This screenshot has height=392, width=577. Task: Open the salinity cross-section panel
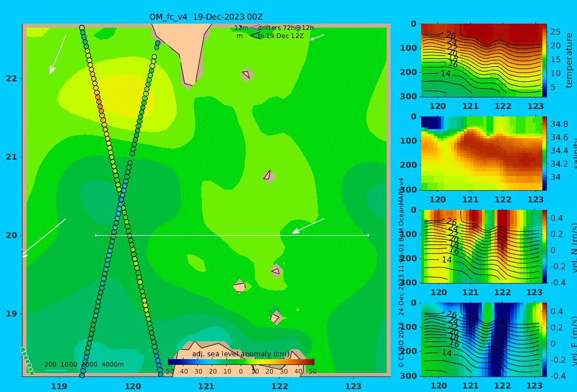coord(481,153)
